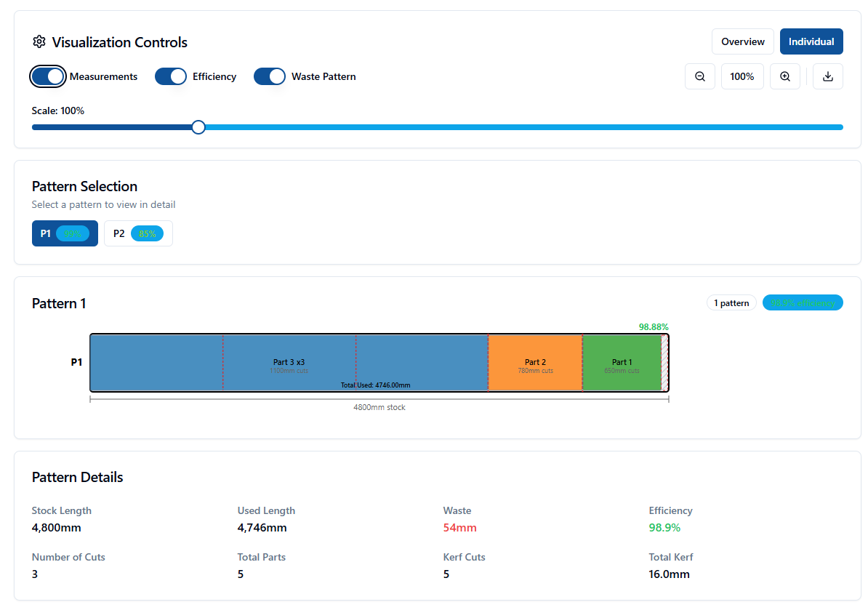Toggle the Efficiency switch
This screenshot has width=868, height=610.
tap(171, 76)
